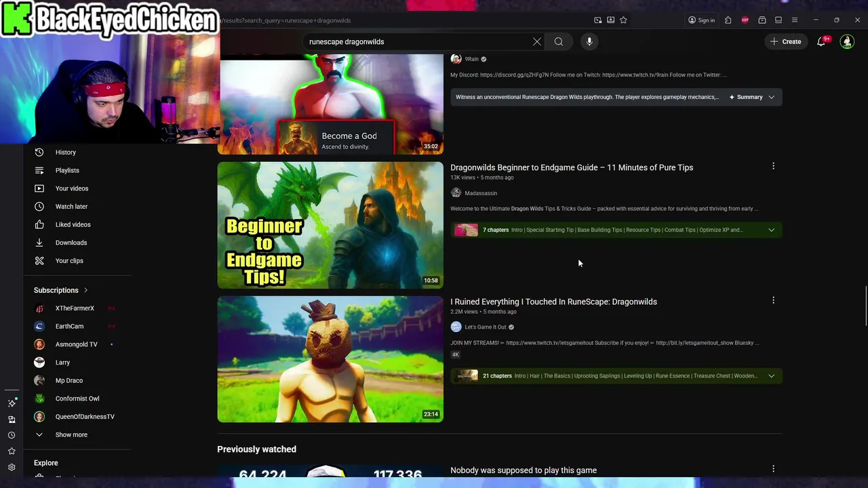This screenshot has height=488, width=868.
Task: Open Dragonwilds Beginner to Endgame Guide title
Action: coord(572,167)
